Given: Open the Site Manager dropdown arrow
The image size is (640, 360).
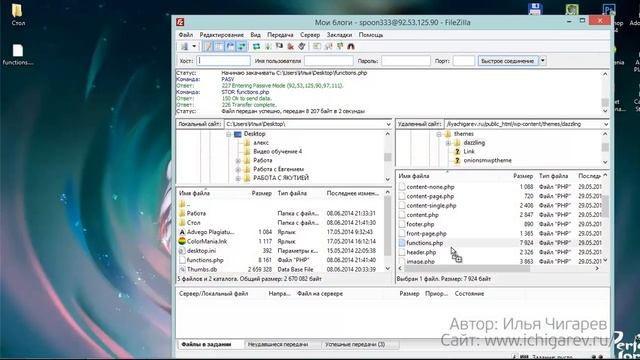Looking at the screenshot, I should click(x=194, y=47).
